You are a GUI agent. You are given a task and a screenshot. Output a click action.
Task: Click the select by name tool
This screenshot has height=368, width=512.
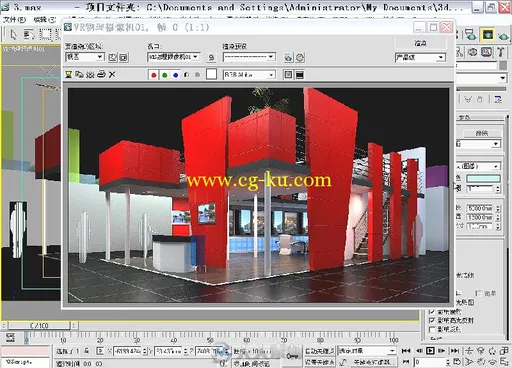coord(29,34)
